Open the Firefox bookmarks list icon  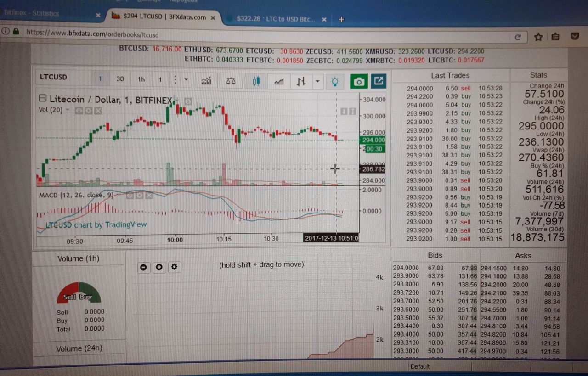pos(555,37)
